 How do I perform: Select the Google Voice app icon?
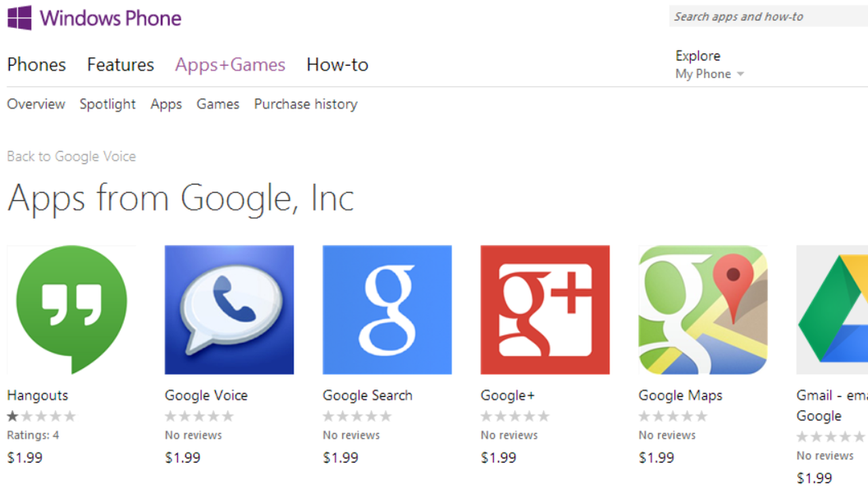coord(229,310)
